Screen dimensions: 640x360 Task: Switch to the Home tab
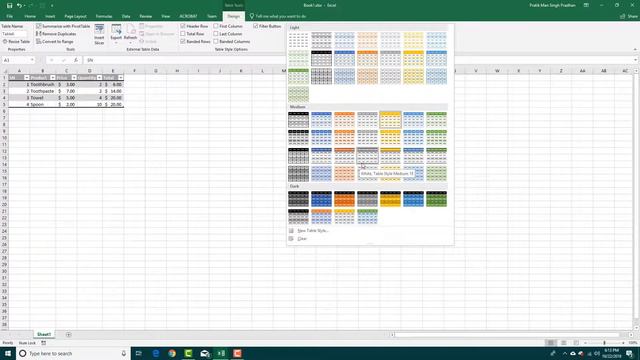pos(30,16)
